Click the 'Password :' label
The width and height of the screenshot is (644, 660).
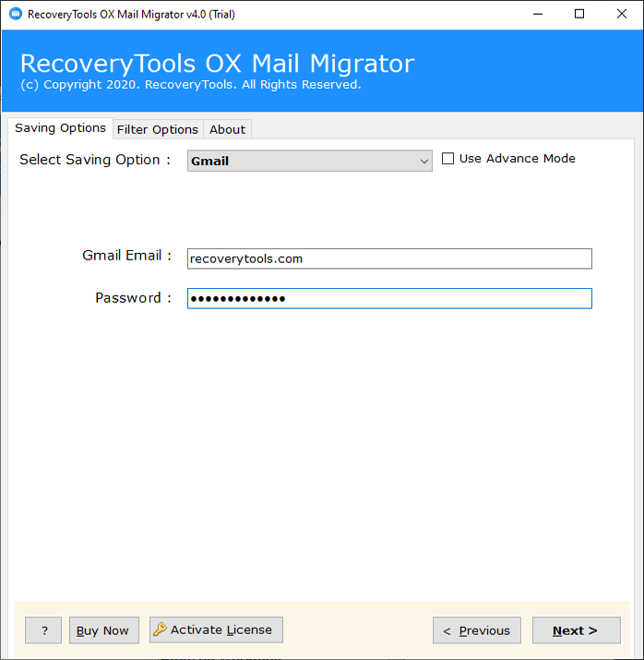(x=134, y=298)
